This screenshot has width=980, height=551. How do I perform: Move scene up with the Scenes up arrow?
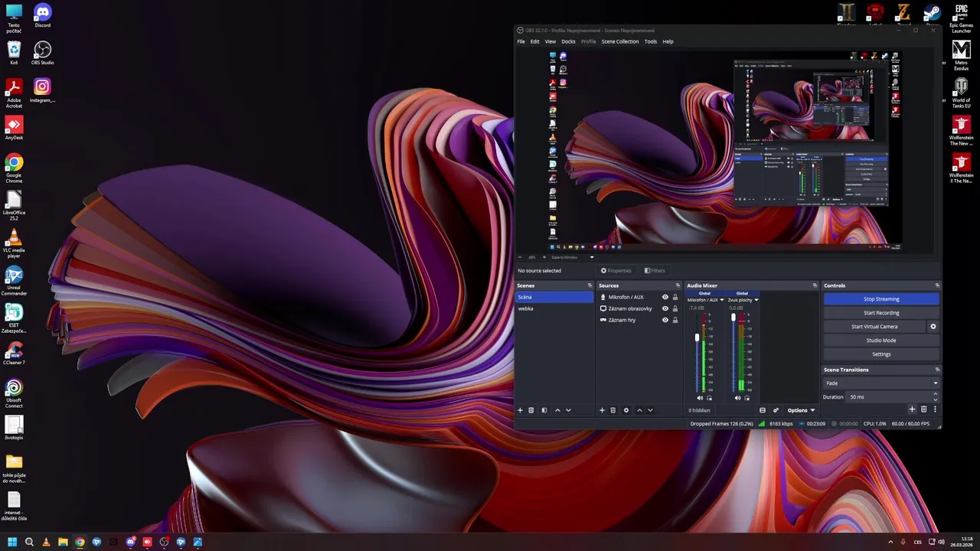(557, 410)
